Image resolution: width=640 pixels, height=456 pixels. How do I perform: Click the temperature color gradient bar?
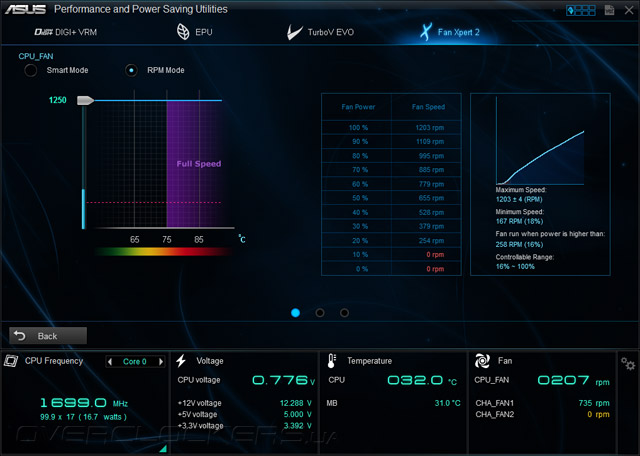(163, 251)
